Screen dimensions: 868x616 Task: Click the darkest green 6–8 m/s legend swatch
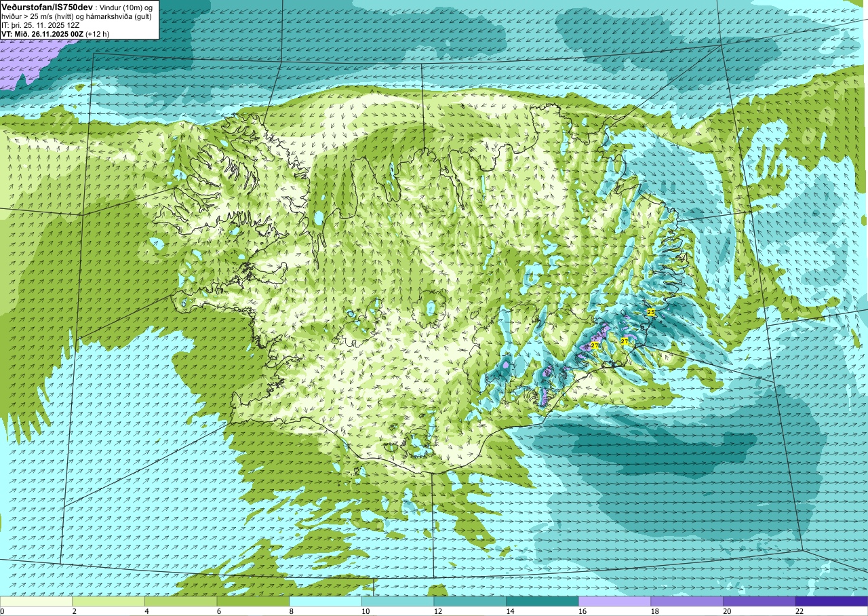pyautogui.click(x=253, y=601)
